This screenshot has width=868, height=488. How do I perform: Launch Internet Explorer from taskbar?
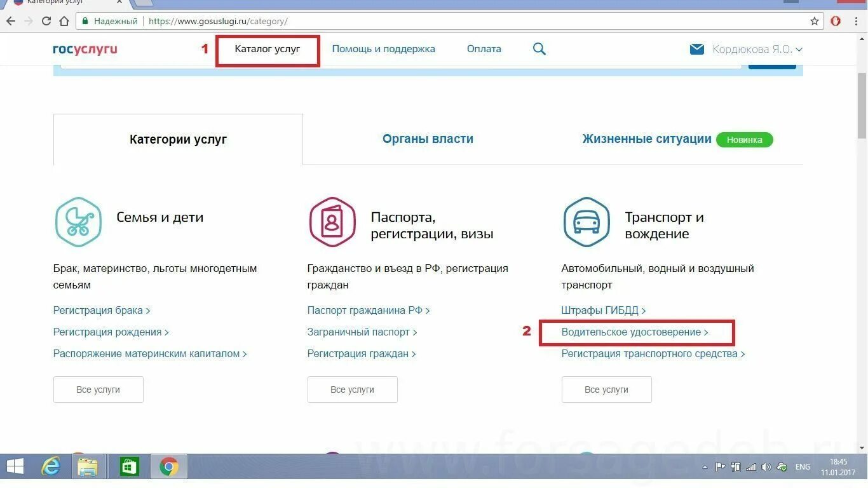(50, 467)
